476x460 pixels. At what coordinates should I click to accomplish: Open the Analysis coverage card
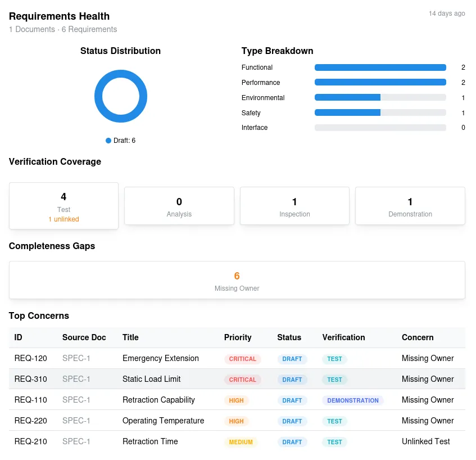coord(179,206)
